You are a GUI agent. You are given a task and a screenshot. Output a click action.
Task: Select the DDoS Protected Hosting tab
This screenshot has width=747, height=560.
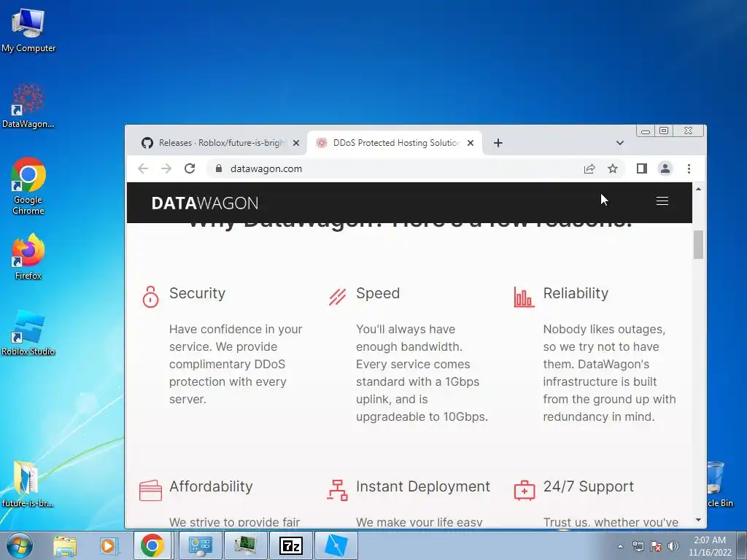pyautogui.click(x=395, y=143)
